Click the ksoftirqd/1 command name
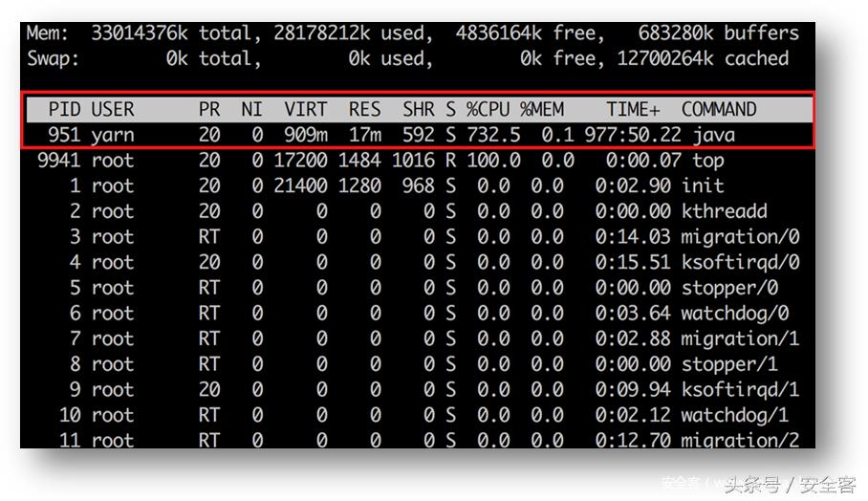The height and width of the screenshot is (501, 868). 740,390
